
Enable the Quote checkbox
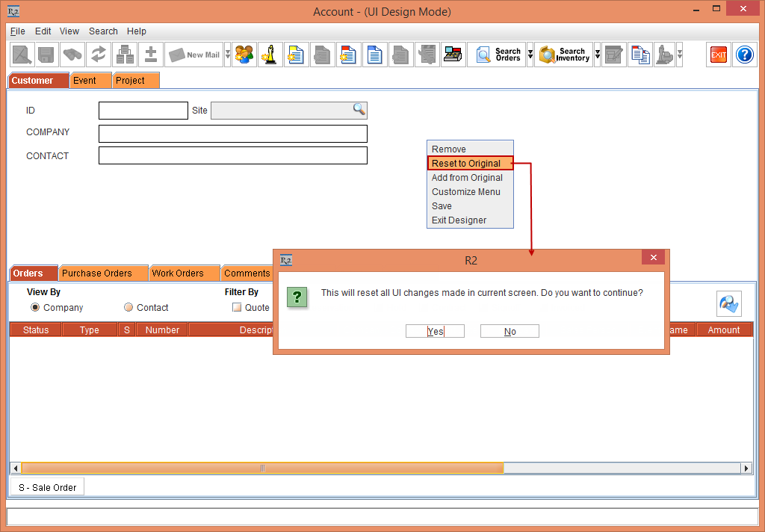tap(235, 307)
